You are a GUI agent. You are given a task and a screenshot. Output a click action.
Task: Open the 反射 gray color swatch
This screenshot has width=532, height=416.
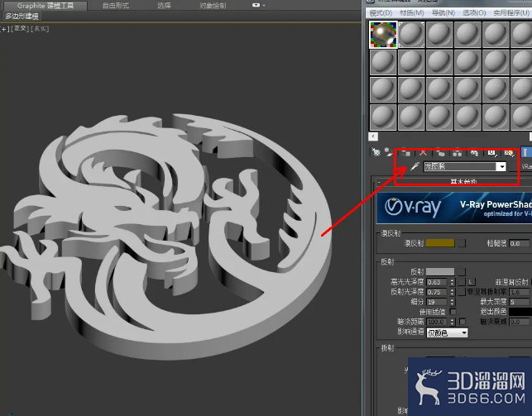440,271
